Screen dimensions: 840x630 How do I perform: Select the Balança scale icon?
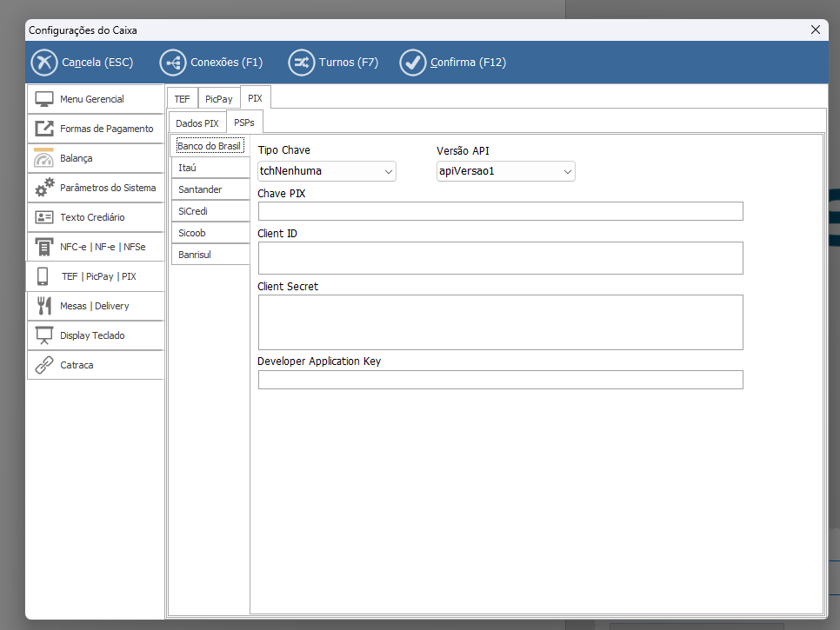(44, 158)
